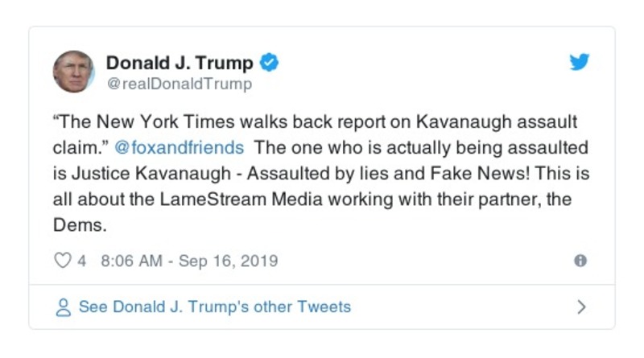
Task: Click the person icon beside other Tweets
Action: coord(62,307)
